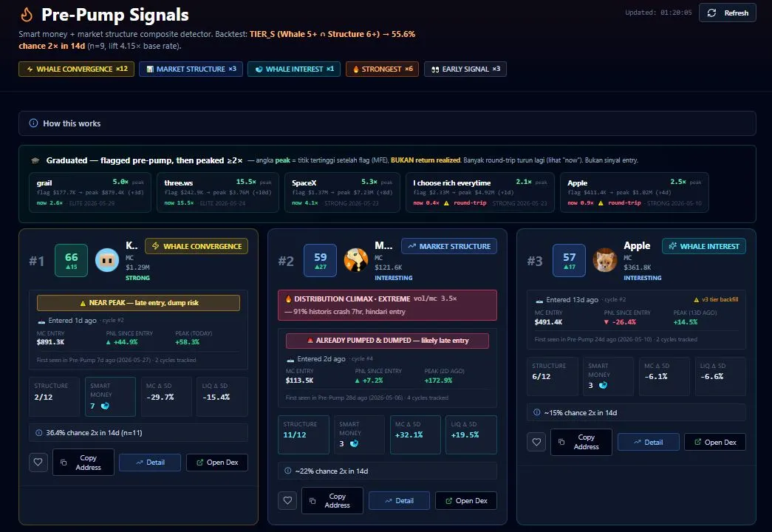Click the flame logo beside Pre-Pump Signals
772x532 pixels.
[27, 14]
